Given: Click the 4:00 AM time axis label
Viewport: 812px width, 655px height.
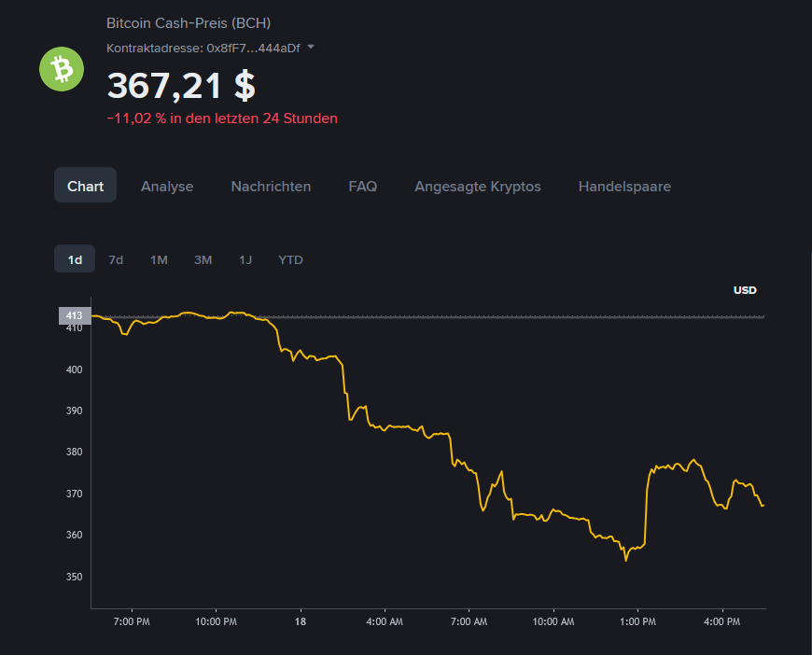Looking at the screenshot, I should click(x=385, y=621).
